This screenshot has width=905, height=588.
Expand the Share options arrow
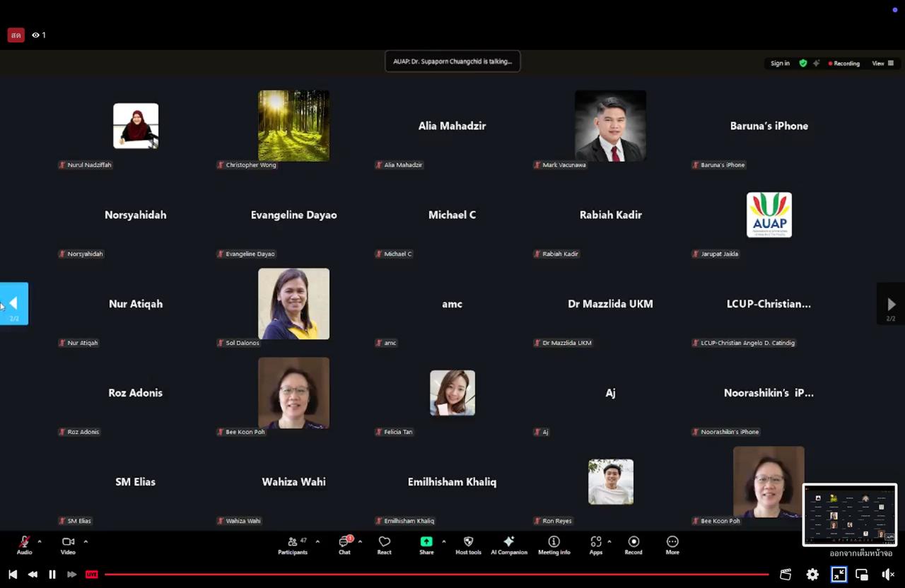coord(444,542)
